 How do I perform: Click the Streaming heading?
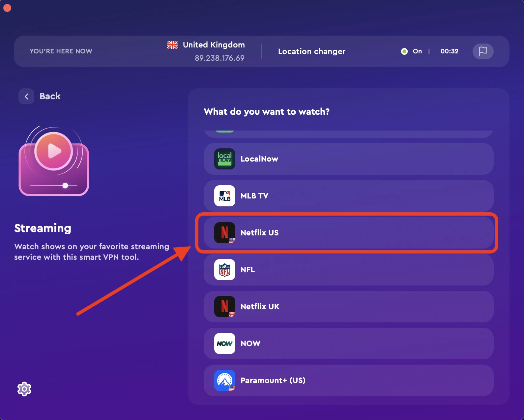pyautogui.click(x=43, y=228)
